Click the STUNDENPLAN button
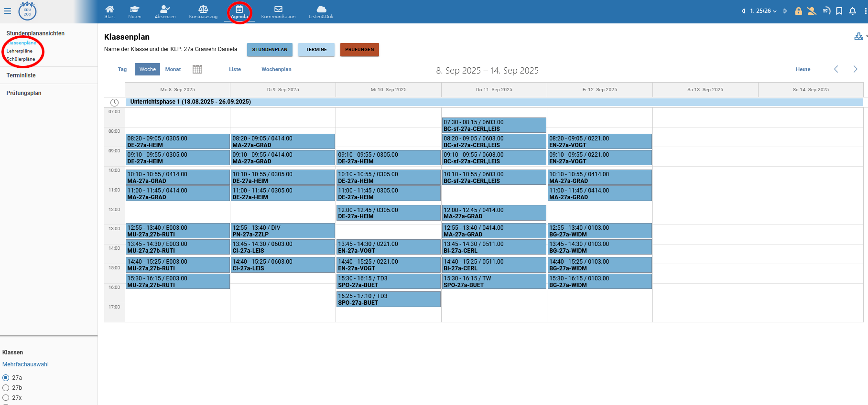Screen dimensions: 868x405 click(x=270, y=50)
